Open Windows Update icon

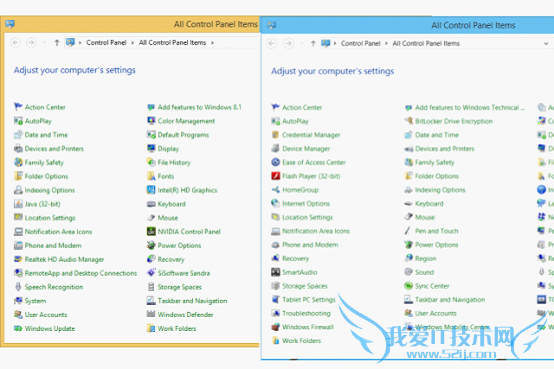point(18,328)
